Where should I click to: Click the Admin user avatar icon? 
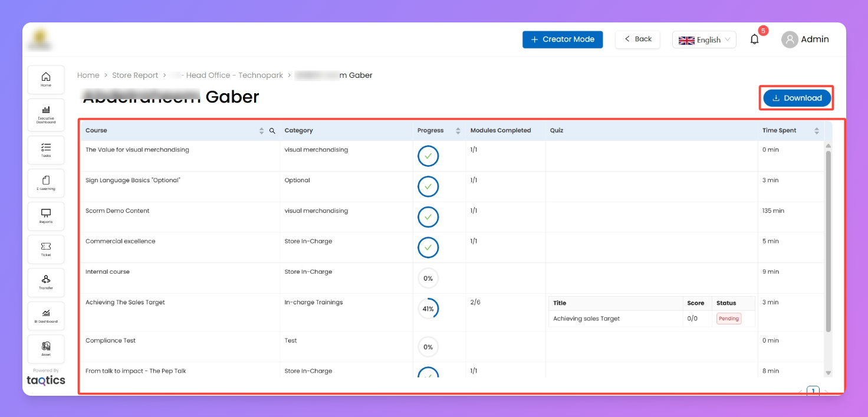[790, 40]
